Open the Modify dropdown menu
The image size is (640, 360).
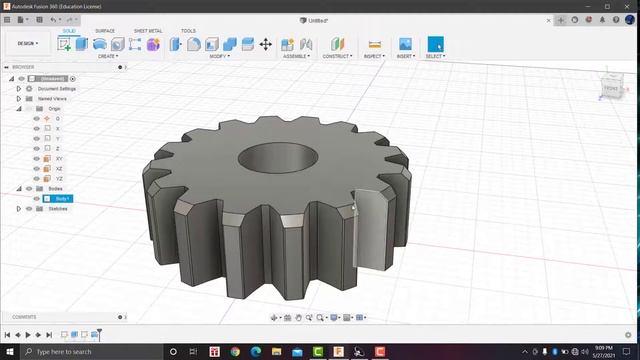tap(220, 56)
